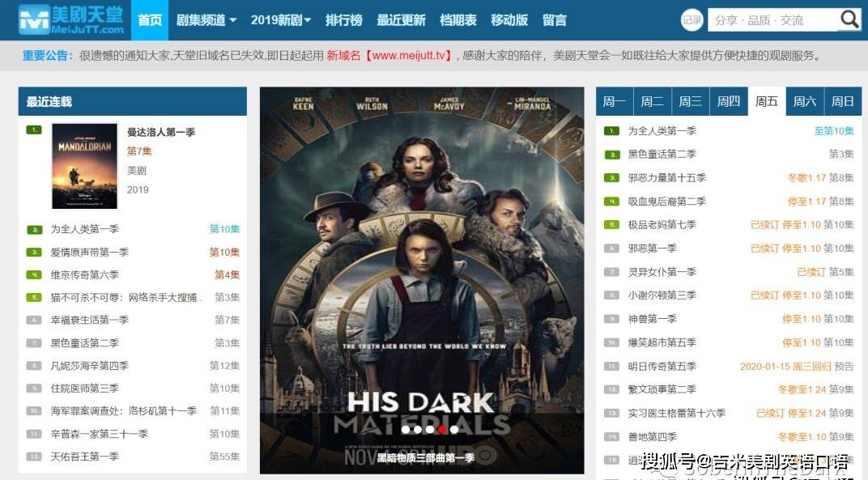Image resolution: width=868 pixels, height=480 pixels.
Task: Open the 记录 history circle icon
Action: point(692,20)
